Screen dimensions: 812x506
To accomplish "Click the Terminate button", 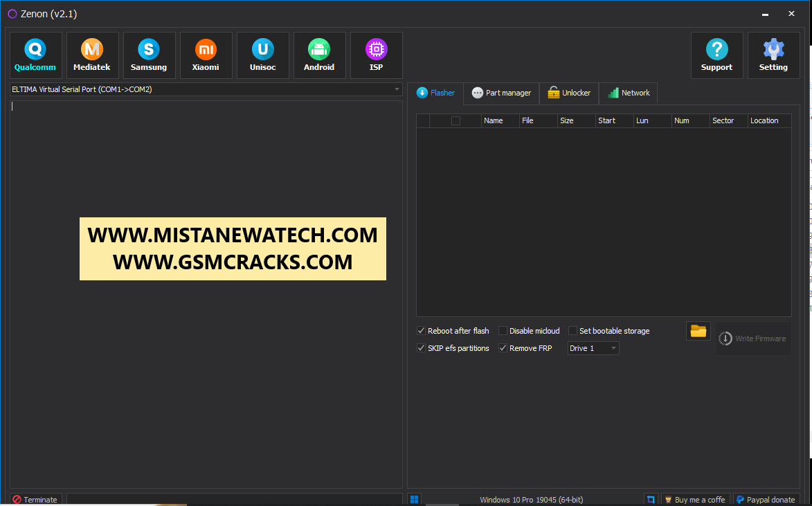I will pos(36,500).
